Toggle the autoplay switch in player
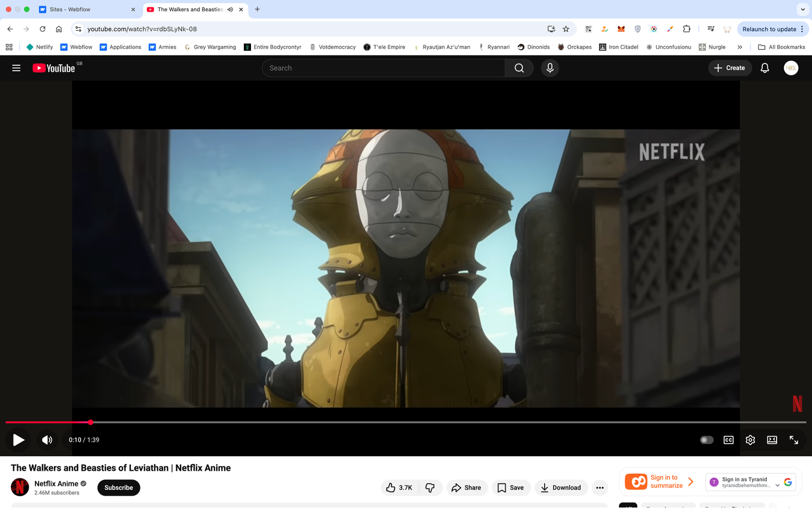Screen dimensions: 812x508 click(x=706, y=440)
